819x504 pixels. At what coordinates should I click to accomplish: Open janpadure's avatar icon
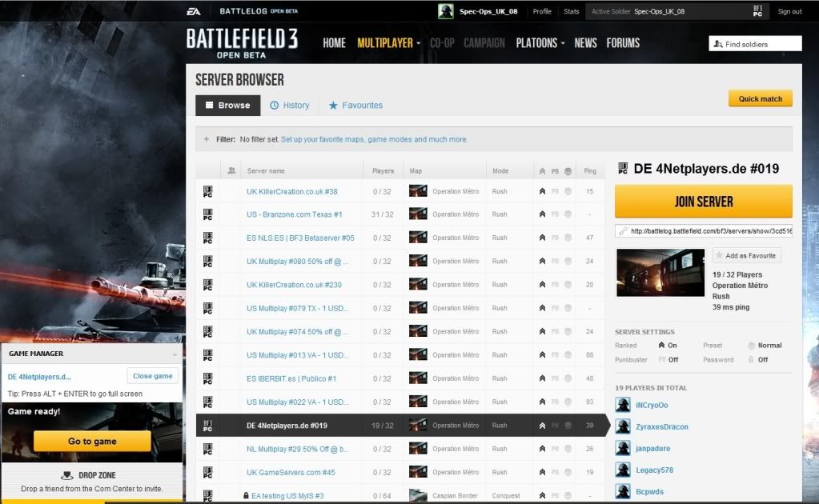(x=623, y=448)
